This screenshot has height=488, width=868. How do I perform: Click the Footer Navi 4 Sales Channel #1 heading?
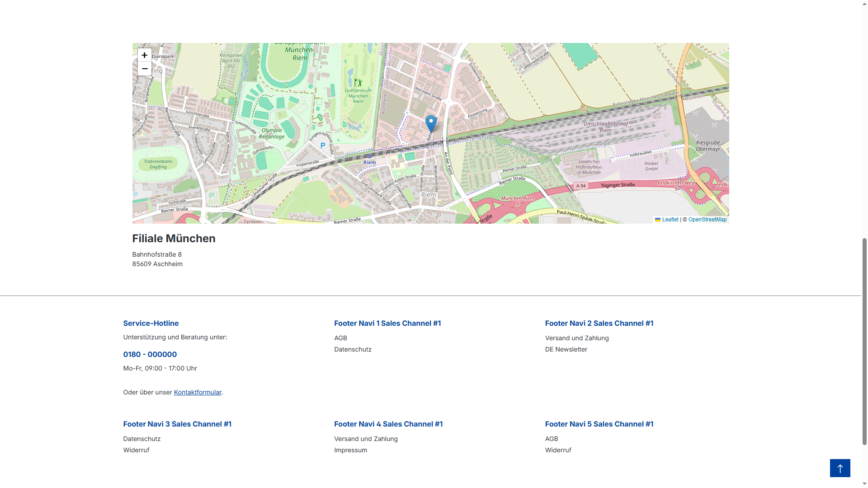tap(388, 424)
